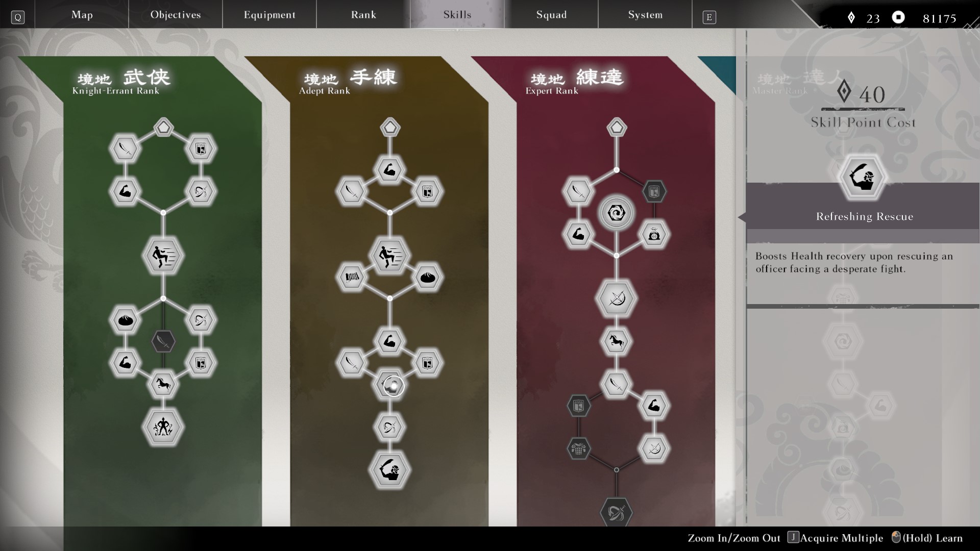Open the Squad tab

coord(551,14)
